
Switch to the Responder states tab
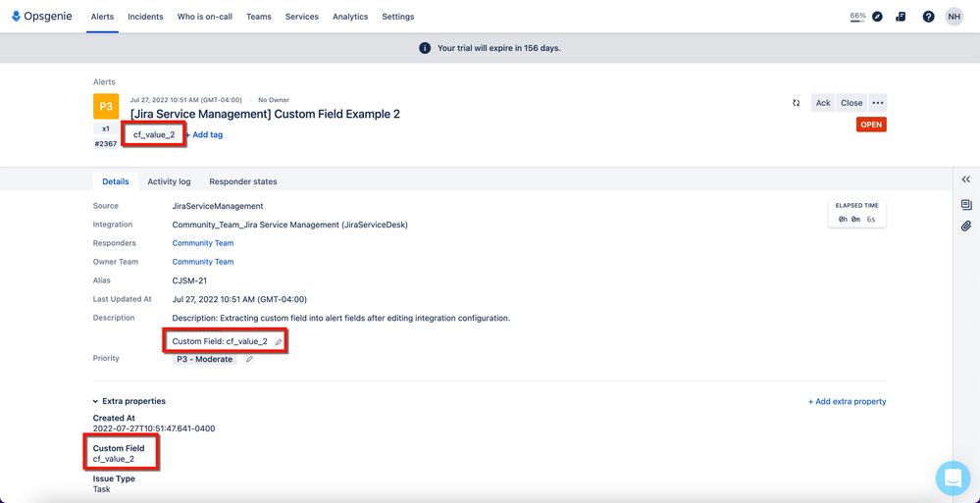click(x=243, y=181)
